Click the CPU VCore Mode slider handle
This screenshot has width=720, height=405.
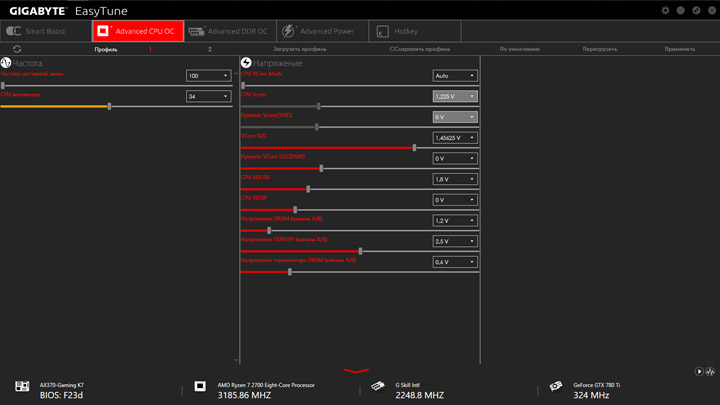[x=243, y=85]
